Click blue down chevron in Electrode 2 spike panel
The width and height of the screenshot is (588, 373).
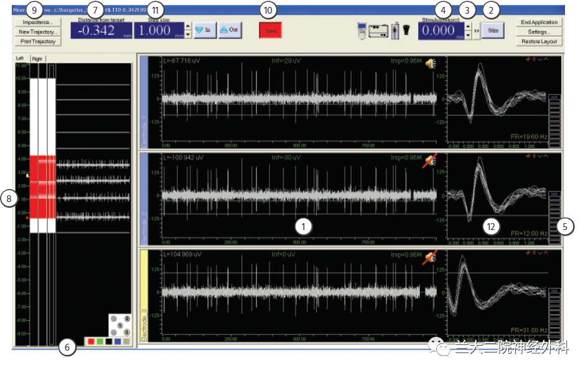click(x=540, y=156)
